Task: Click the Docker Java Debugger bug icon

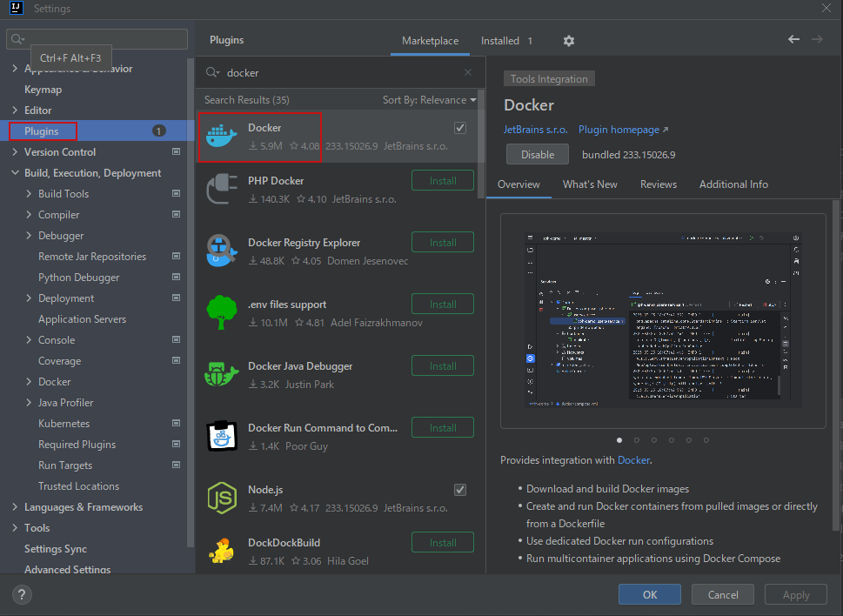Action: coord(222,374)
